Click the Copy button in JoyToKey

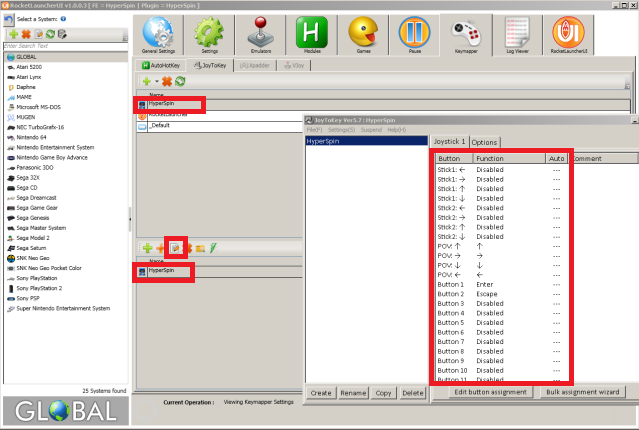click(383, 393)
